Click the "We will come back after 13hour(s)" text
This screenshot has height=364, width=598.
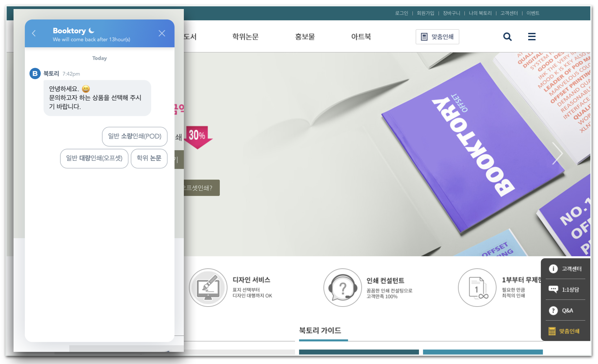(x=92, y=40)
